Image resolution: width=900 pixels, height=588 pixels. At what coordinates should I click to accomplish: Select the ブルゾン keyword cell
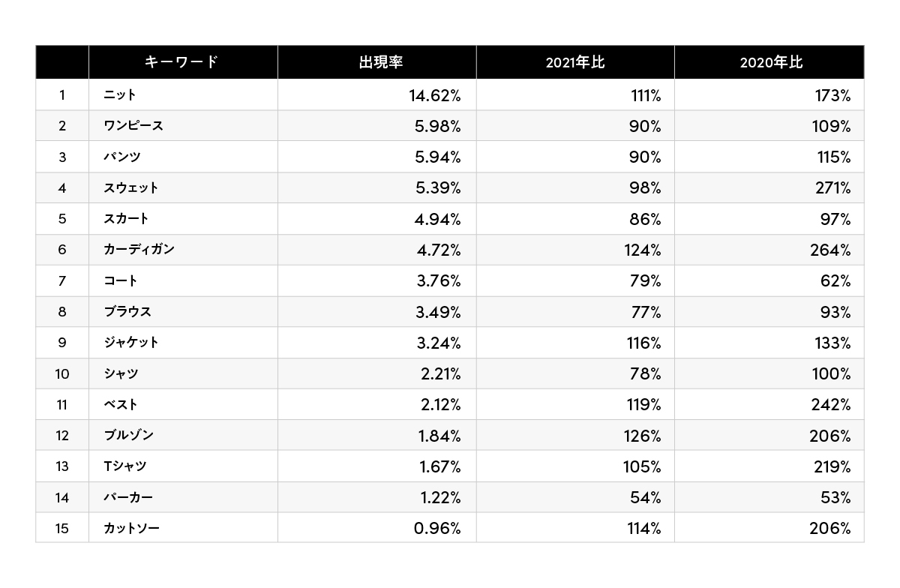129,435
